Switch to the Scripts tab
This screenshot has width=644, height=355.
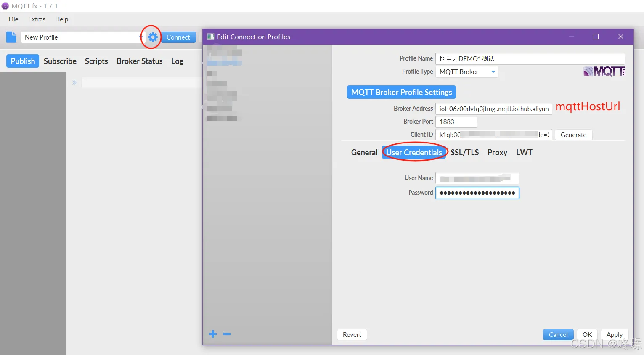[96, 61]
